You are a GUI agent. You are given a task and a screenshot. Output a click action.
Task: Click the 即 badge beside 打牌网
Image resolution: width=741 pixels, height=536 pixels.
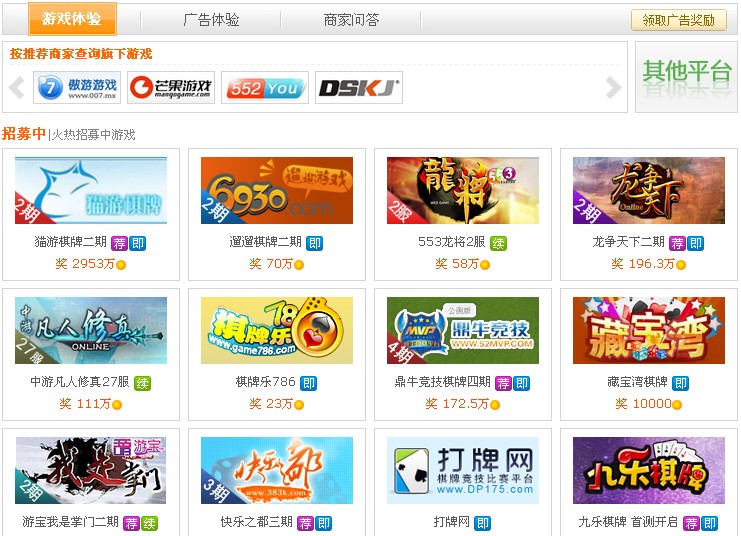(483, 523)
